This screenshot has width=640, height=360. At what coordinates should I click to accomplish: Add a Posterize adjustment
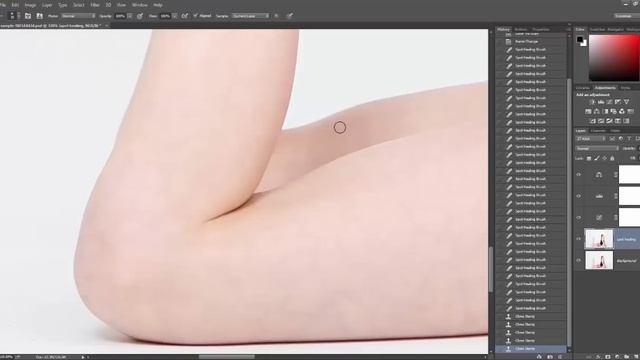coord(601,121)
